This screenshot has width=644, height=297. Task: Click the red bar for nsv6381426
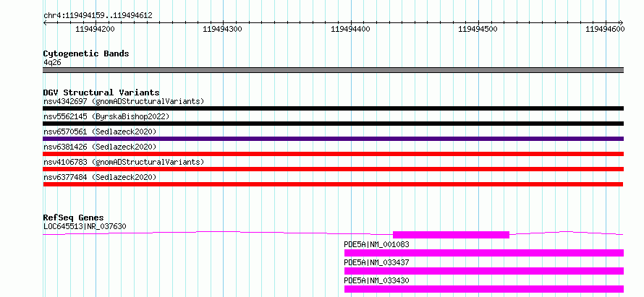333,154
